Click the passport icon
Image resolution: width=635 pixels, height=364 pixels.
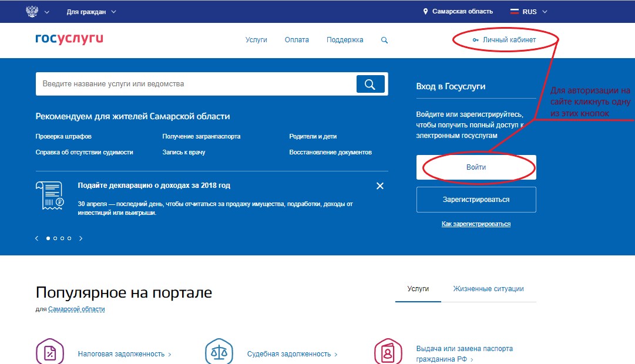pyautogui.click(x=388, y=352)
